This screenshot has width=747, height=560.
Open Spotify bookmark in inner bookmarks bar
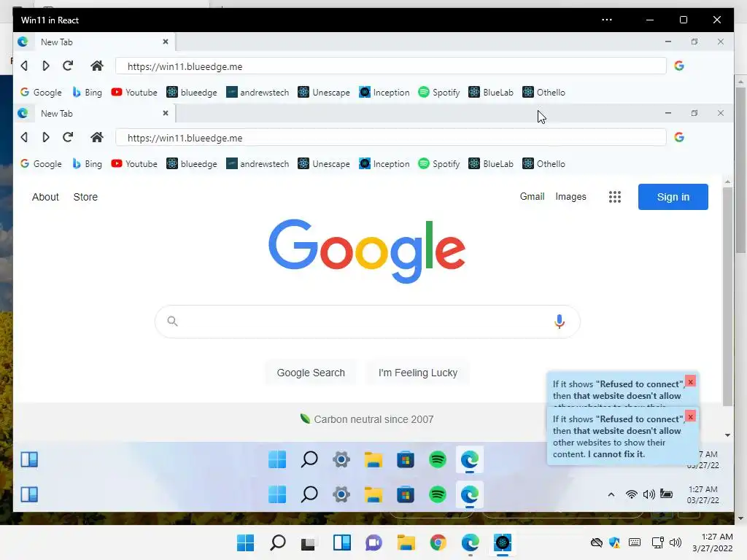[x=438, y=164]
